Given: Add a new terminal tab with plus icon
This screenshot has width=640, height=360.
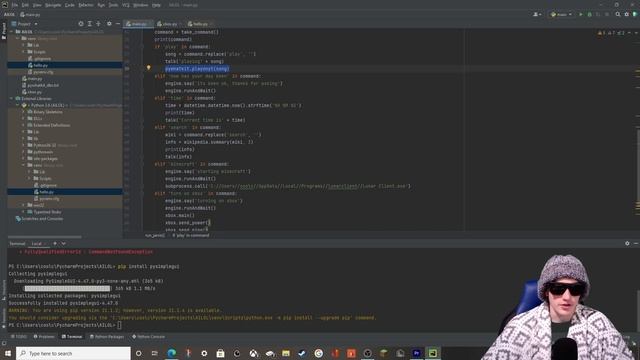Looking at the screenshot, I should [55, 243].
